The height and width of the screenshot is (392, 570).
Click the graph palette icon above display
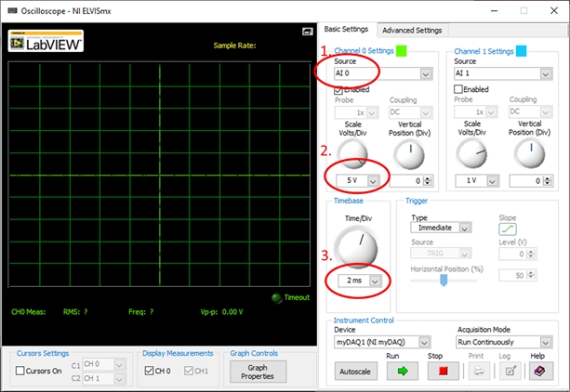307,32
